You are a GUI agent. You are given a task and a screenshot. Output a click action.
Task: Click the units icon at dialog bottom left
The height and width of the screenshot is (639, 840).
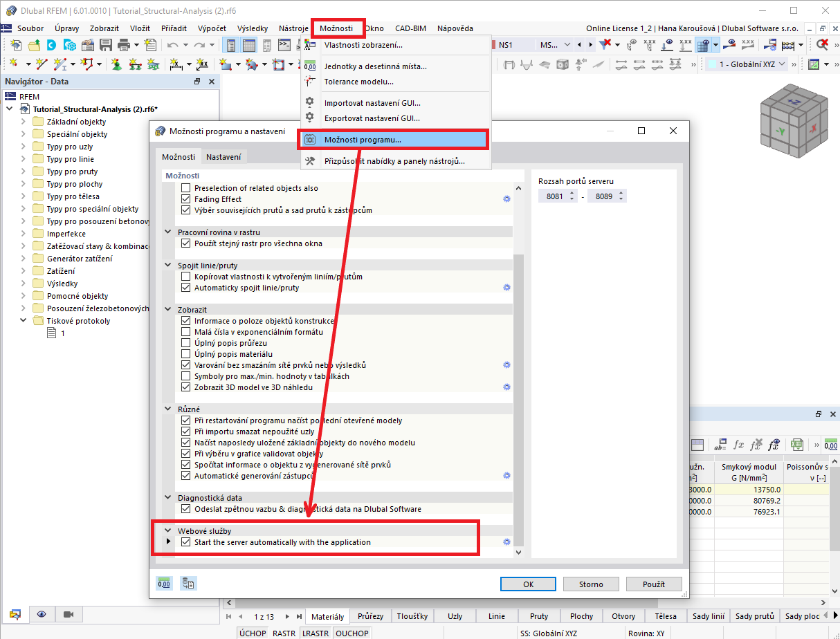tap(164, 583)
